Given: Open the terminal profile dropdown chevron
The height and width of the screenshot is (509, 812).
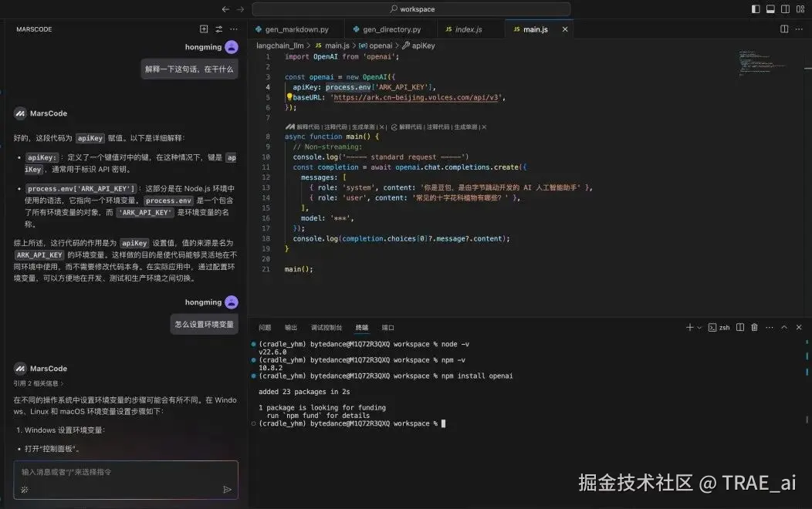Looking at the screenshot, I should 699,327.
